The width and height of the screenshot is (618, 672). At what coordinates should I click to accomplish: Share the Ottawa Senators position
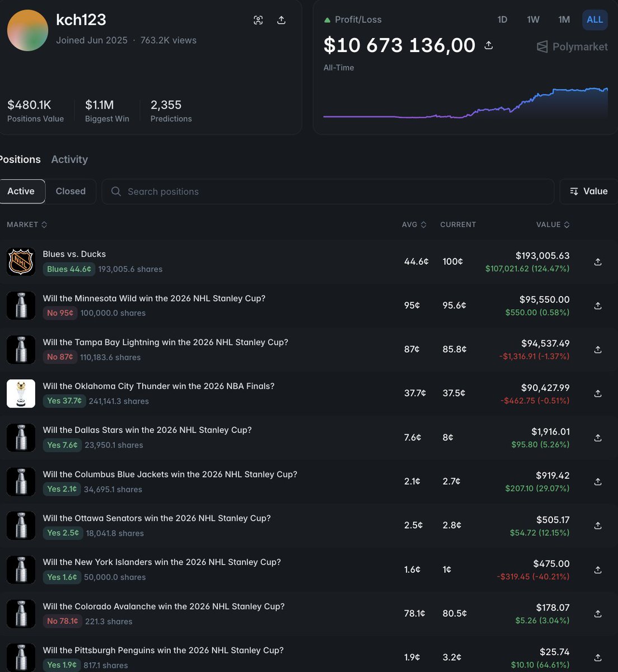(x=598, y=525)
